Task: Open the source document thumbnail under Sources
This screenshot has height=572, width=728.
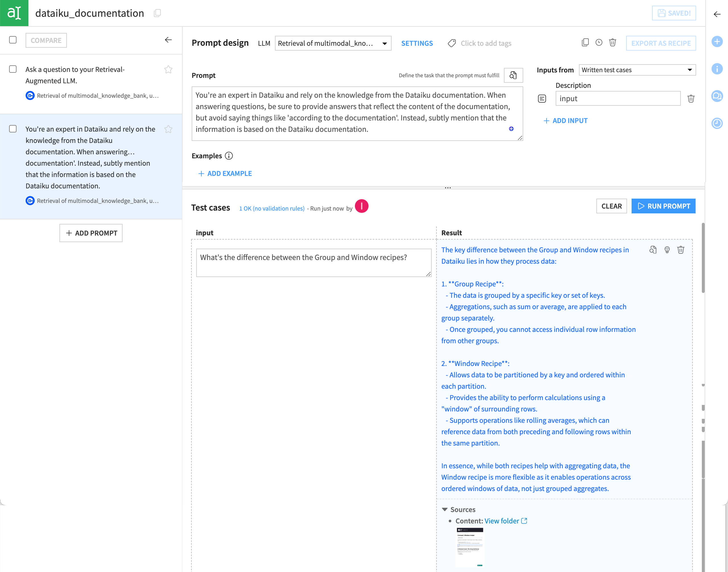Action: point(470,547)
